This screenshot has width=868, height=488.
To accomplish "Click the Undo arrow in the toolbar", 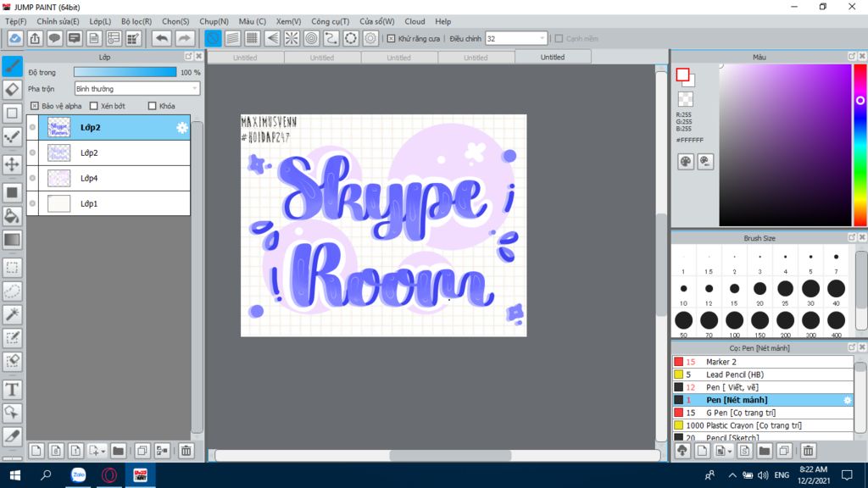I will click(162, 38).
